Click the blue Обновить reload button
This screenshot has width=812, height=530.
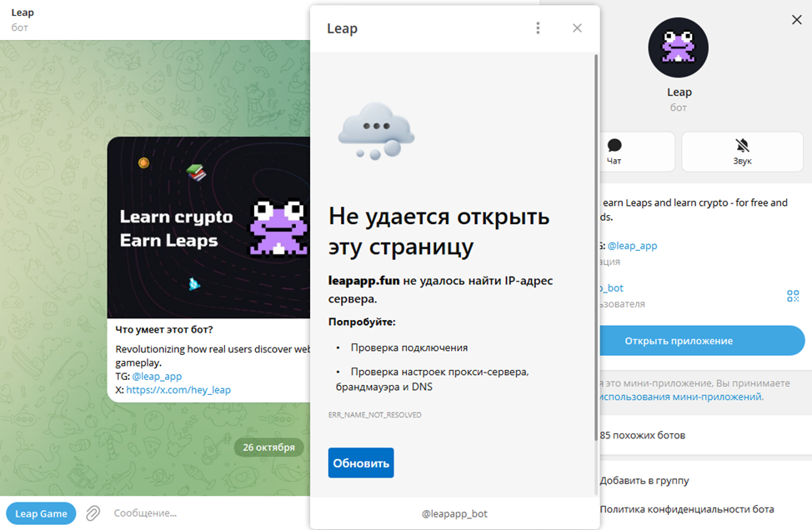click(x=361, y=462)
